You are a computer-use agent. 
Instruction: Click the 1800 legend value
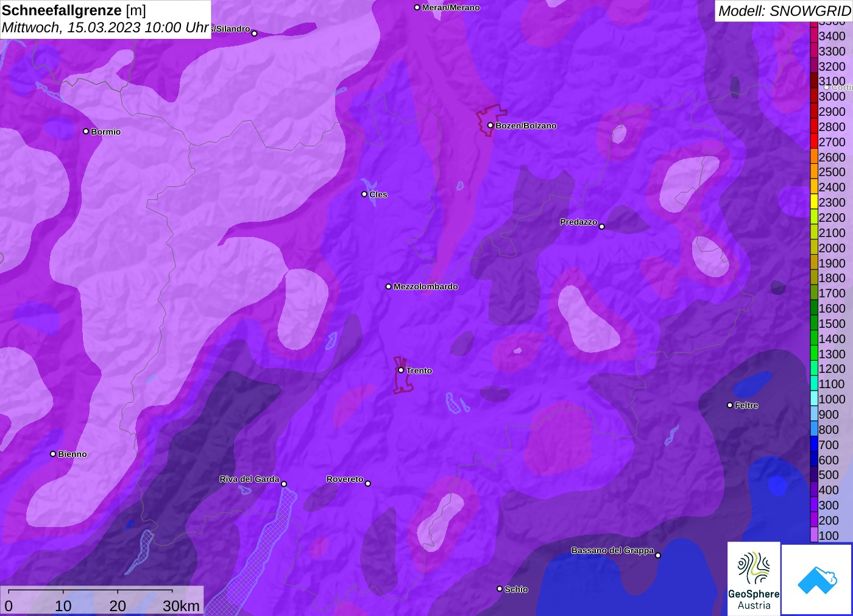click(x=832, y=278)
